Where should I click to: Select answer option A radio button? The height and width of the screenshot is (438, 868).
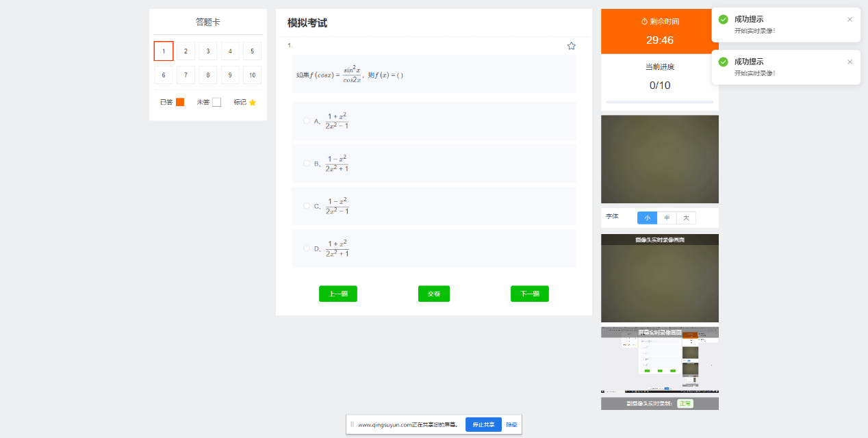pyautogui.click(x=307, y=121)
